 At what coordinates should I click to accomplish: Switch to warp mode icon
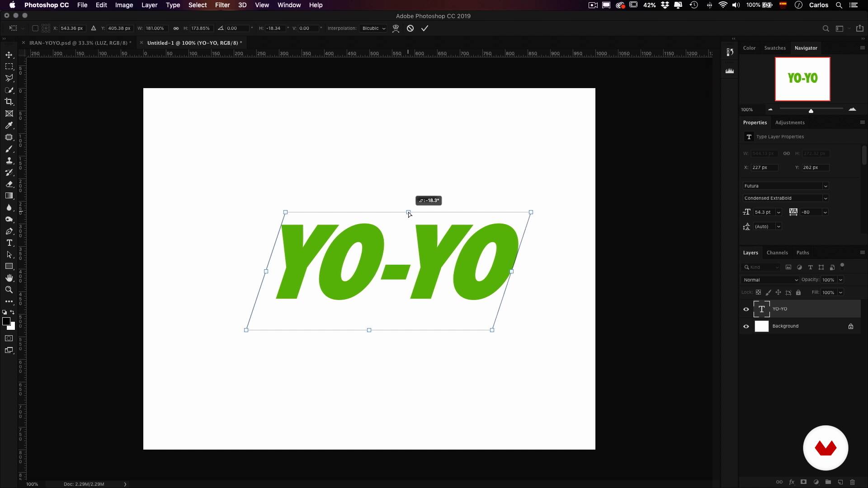pos(396,28)
